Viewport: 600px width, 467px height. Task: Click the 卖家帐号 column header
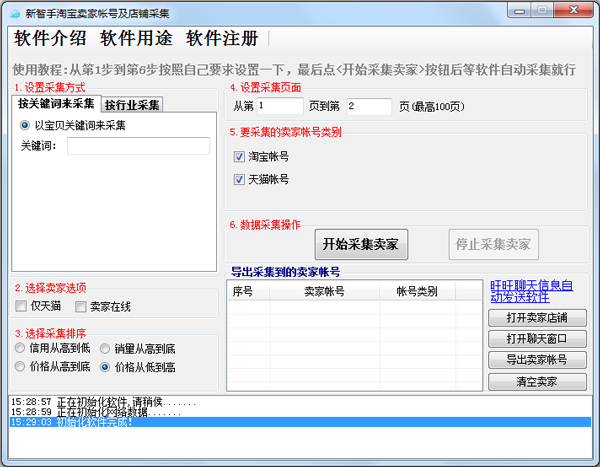(x=324, y=291)
